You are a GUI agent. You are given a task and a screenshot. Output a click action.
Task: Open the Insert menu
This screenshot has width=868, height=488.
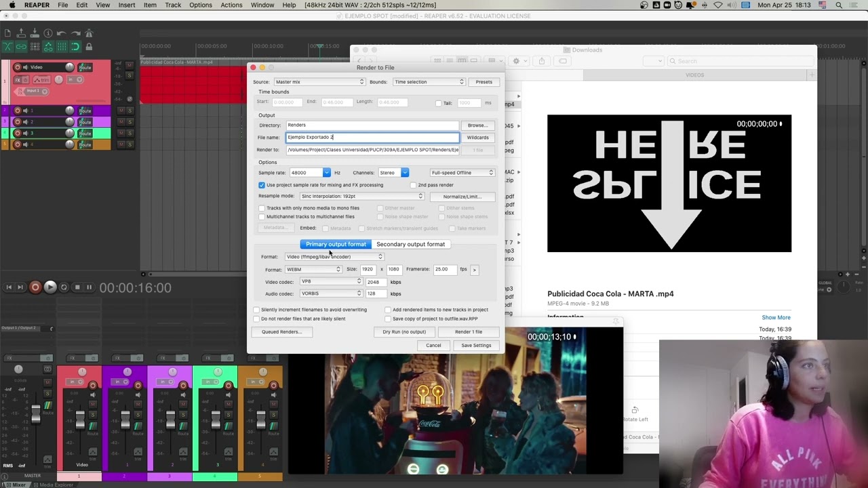coord(127,5)
